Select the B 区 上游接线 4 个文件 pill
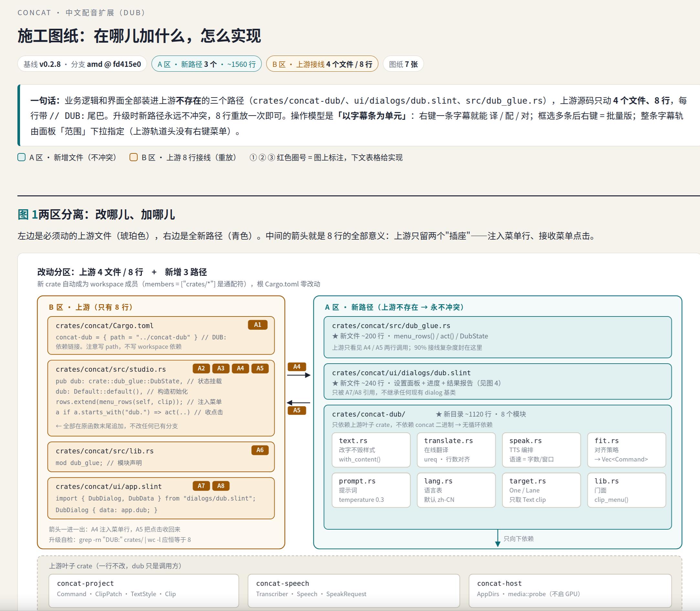700x611 pixels. click(x=322, y=64)
